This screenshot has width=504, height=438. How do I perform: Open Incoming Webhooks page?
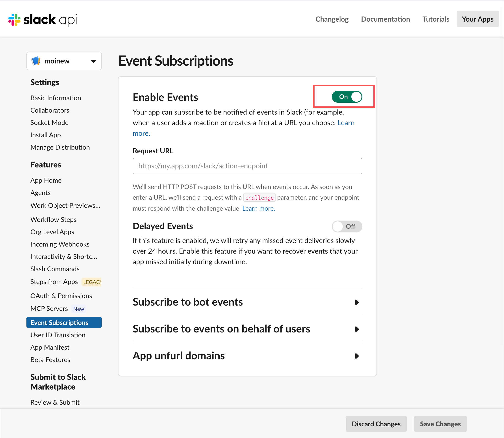click(60, 244)
